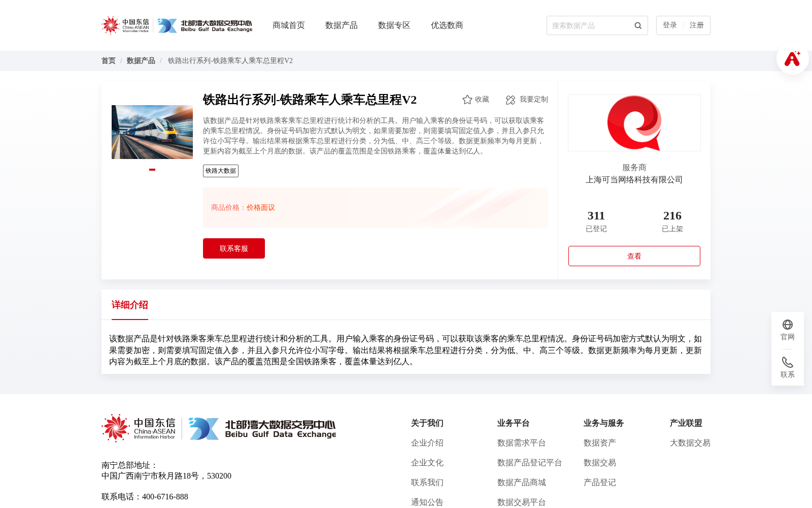Open footer link 数据产品登记平台
Screen dimensions: 812x508
530,463
